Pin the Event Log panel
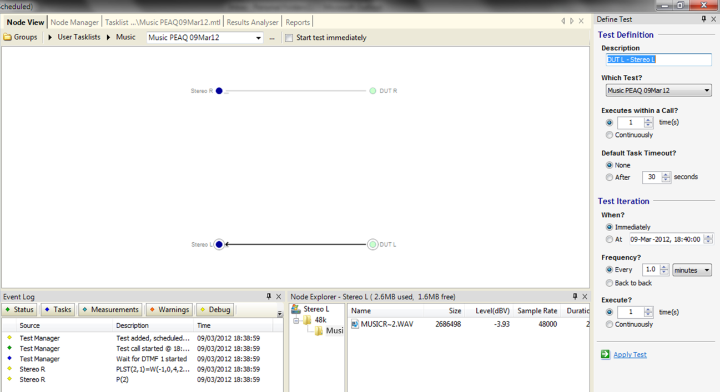 coord(269,297)
